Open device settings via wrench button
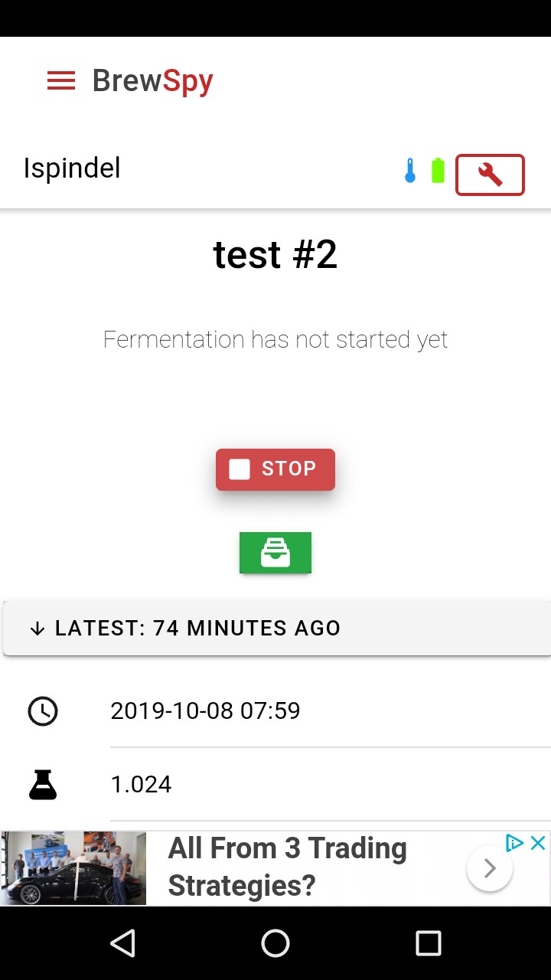 tap(490, 175)
